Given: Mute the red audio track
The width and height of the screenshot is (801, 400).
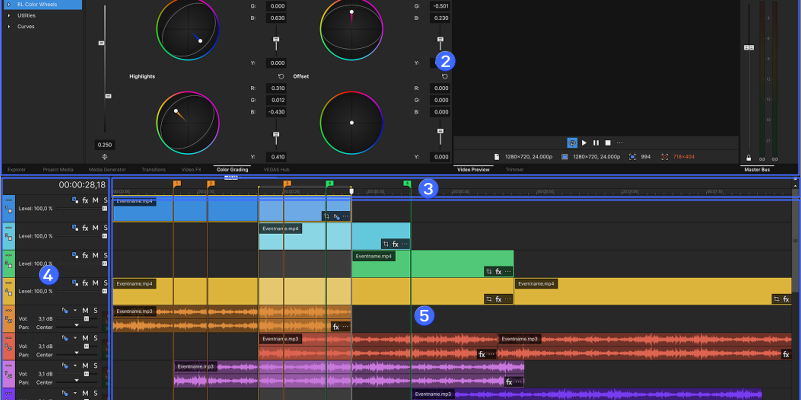Looking at the screenshot, I should [x=85, y=338].
